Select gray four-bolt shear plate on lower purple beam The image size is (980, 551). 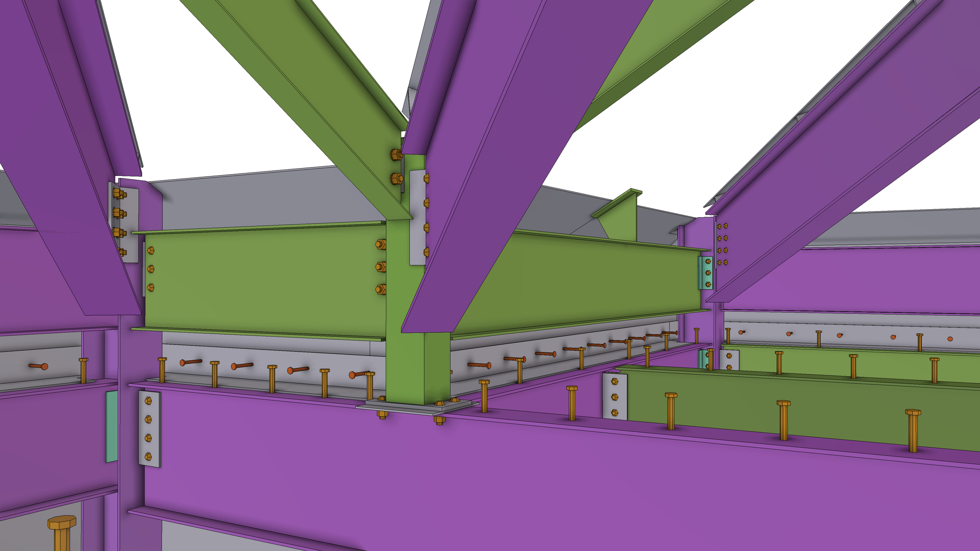(x=149, y=429)
